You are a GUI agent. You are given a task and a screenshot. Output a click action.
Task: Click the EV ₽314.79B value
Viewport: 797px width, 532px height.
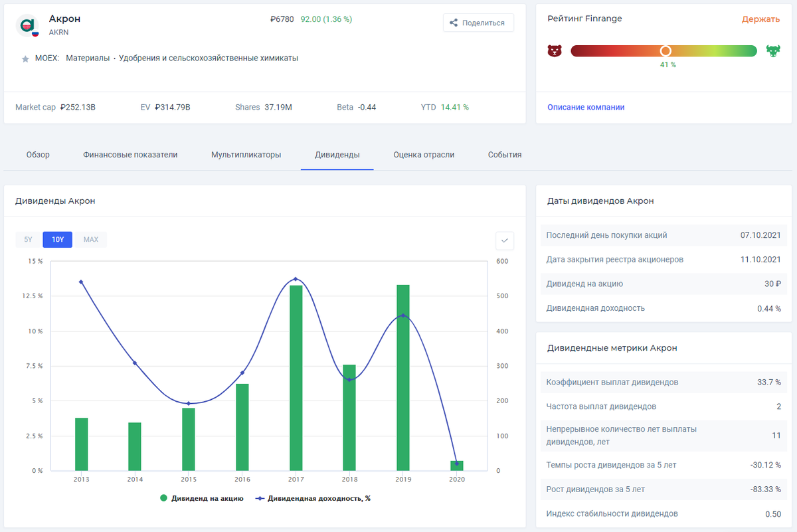point(173,107)
